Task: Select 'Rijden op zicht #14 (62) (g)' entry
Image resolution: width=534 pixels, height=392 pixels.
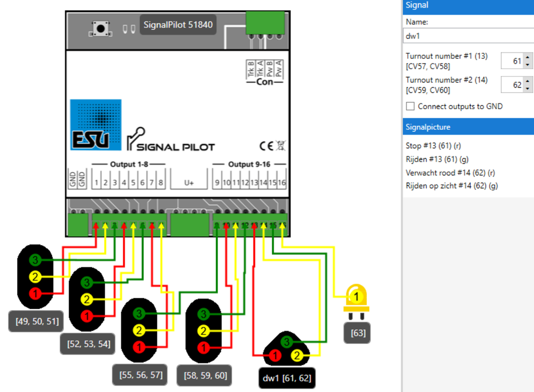Action: (452, 186)
